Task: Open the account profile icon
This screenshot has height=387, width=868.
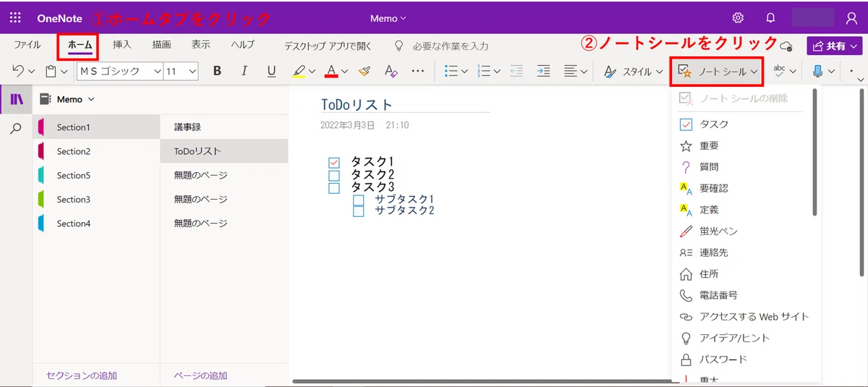Action: [x=851, y=18]
